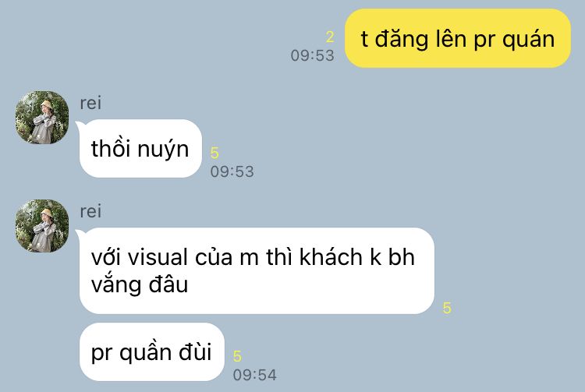Click read count 5 beside "pr quần đùi"
Viewport: 585px width, 392px height.
point(237,356)
